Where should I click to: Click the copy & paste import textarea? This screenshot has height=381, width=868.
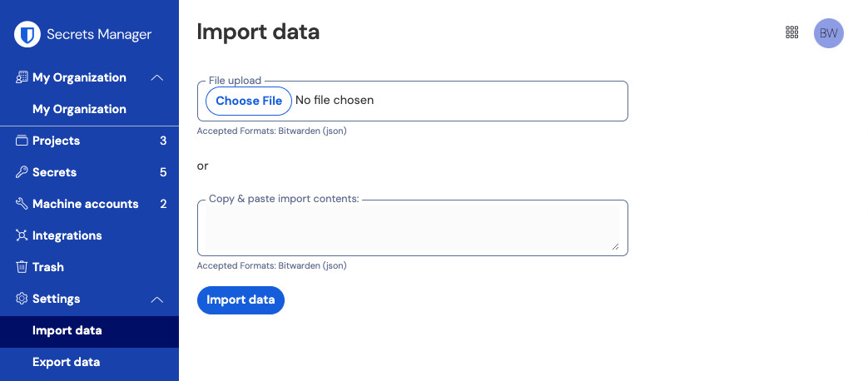click(412, 229)
